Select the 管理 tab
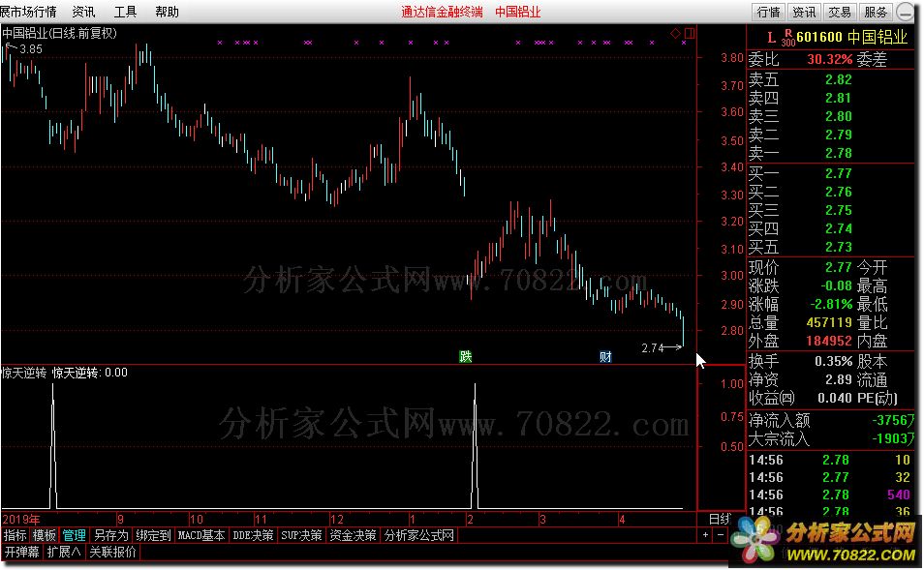 (75, 535)
